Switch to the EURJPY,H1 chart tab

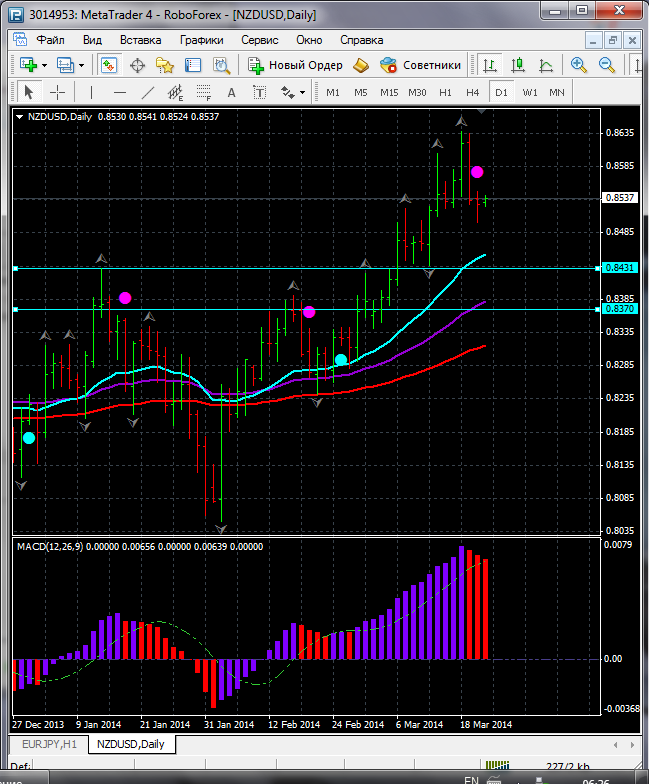tap(50, 744)
